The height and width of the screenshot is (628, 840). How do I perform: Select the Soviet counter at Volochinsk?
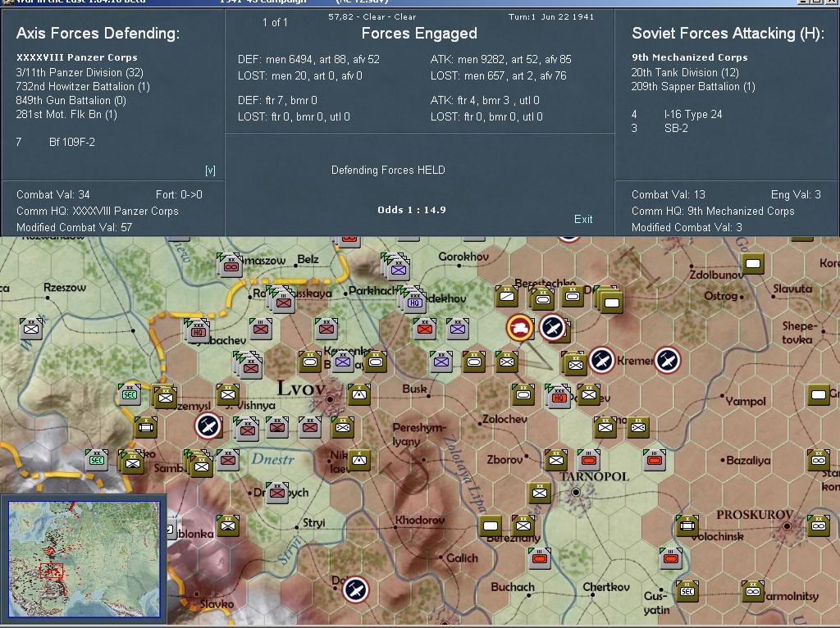pyautogui.click(x=687, y=526)
